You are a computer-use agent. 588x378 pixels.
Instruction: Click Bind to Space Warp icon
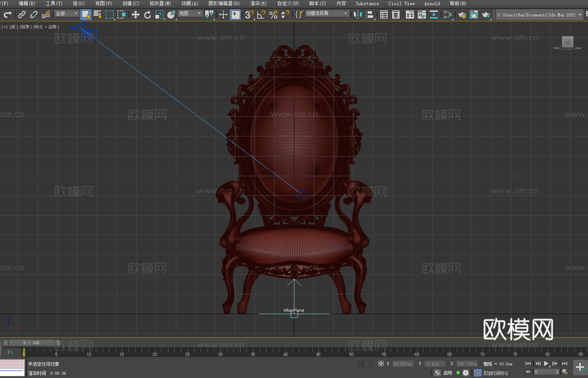46,14
